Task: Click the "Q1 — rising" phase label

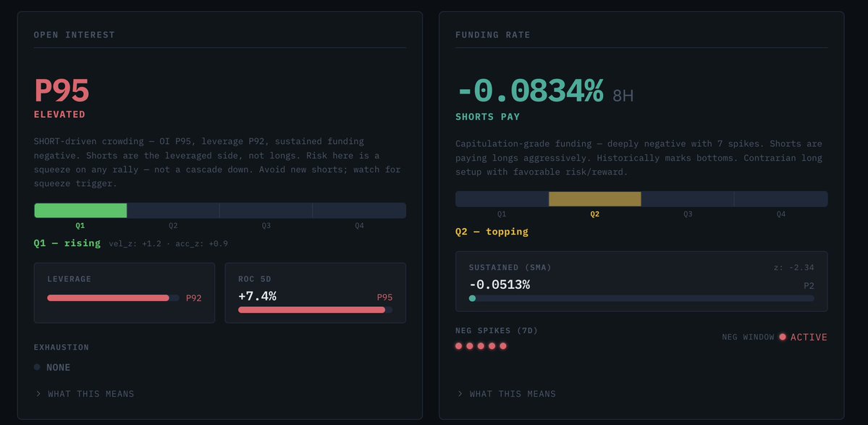Action: click(x=67, y=243)
